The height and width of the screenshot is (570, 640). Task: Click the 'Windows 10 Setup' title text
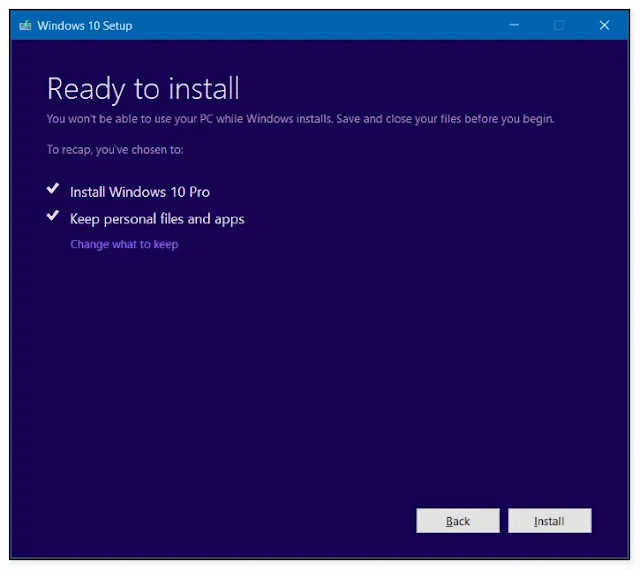coord(84,26)
